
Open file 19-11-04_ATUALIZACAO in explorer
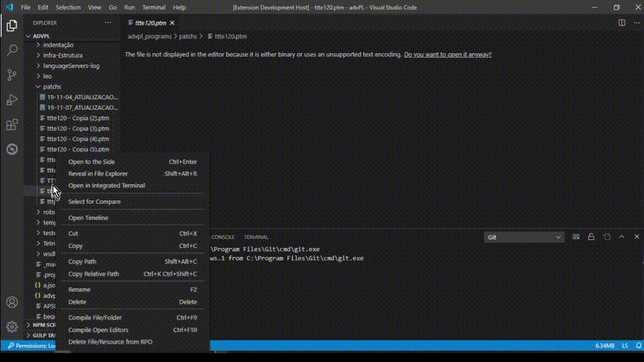pos(79,97)
